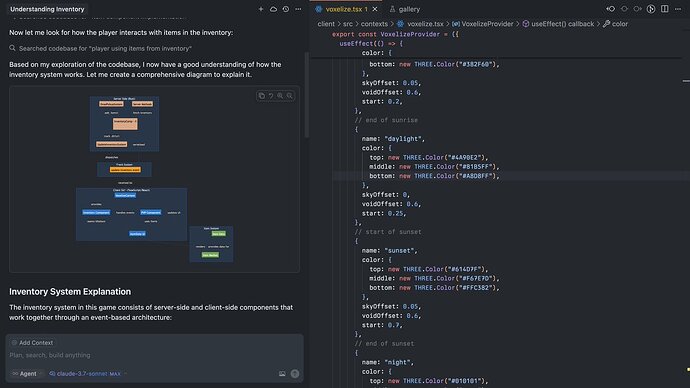This screenshot has width=690, height=388.
Task: Open the diagram help icon
Action: (x=271, y=95)
